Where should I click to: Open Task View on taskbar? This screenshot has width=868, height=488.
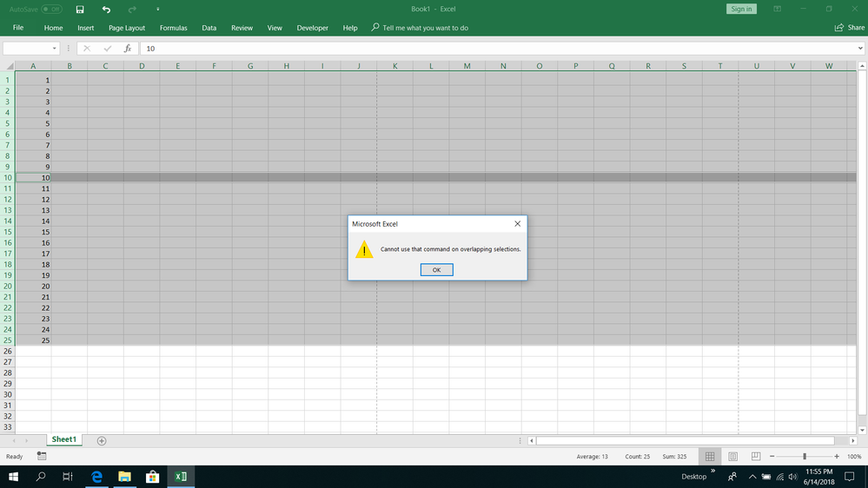[68, 477]
